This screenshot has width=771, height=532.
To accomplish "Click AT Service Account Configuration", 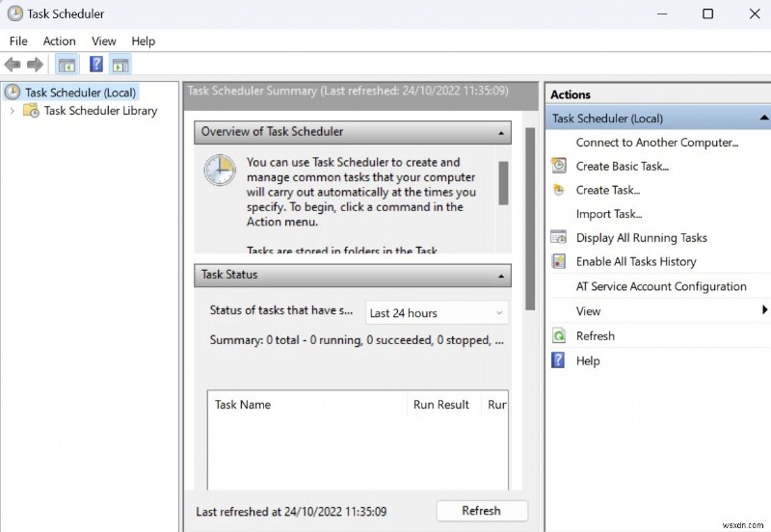I will [661, 286].
